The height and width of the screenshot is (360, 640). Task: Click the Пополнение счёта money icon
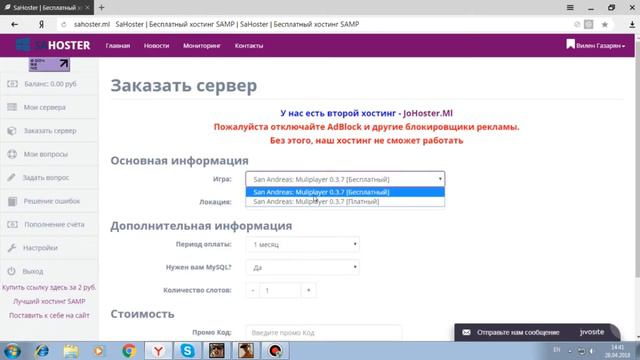12,224
